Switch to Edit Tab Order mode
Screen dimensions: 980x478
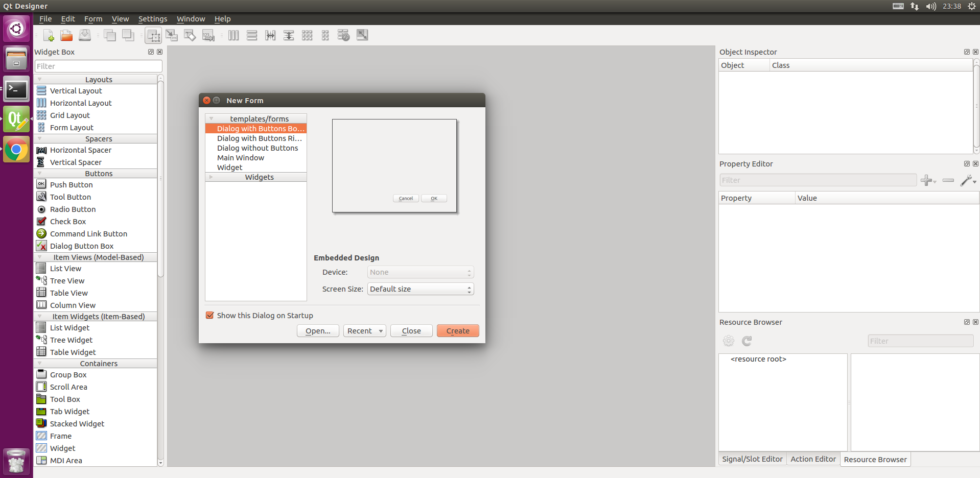[x=208, y=35]
